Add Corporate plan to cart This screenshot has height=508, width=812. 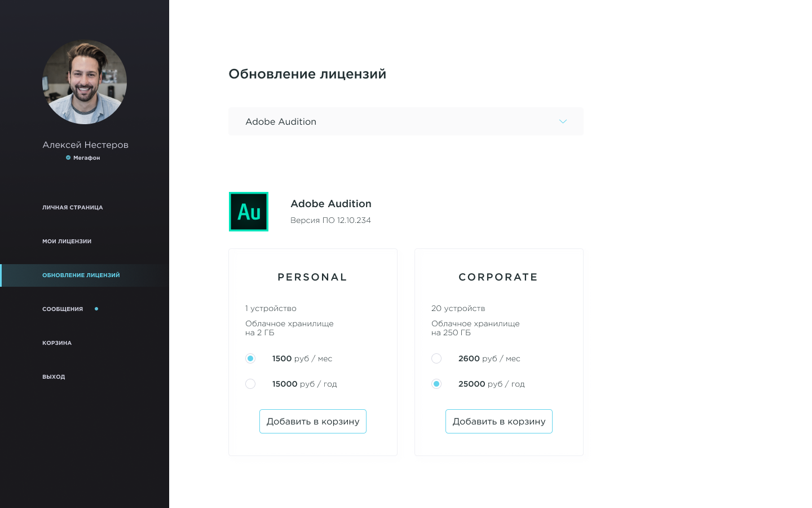tap(499, 422)
